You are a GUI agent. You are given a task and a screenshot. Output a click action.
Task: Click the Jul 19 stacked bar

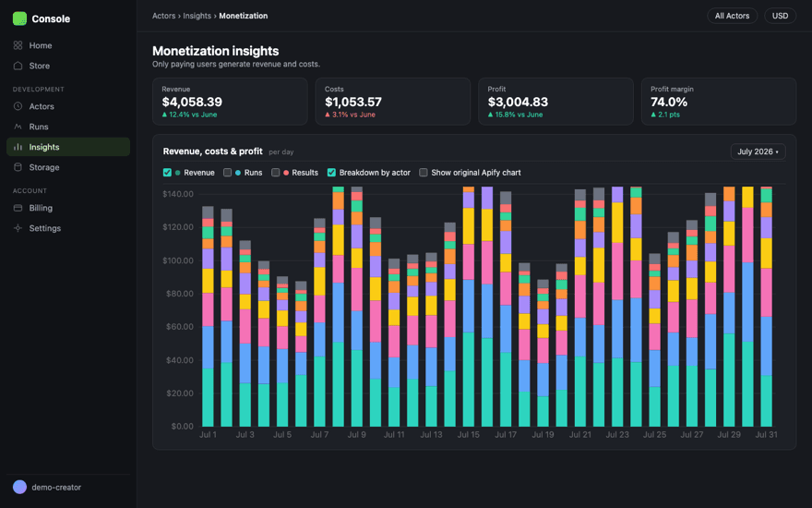pyautogui.click(x=543, y=353)
